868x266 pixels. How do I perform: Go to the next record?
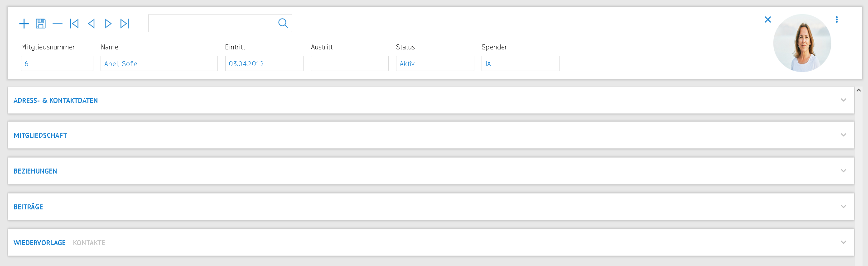click(108, 24)
